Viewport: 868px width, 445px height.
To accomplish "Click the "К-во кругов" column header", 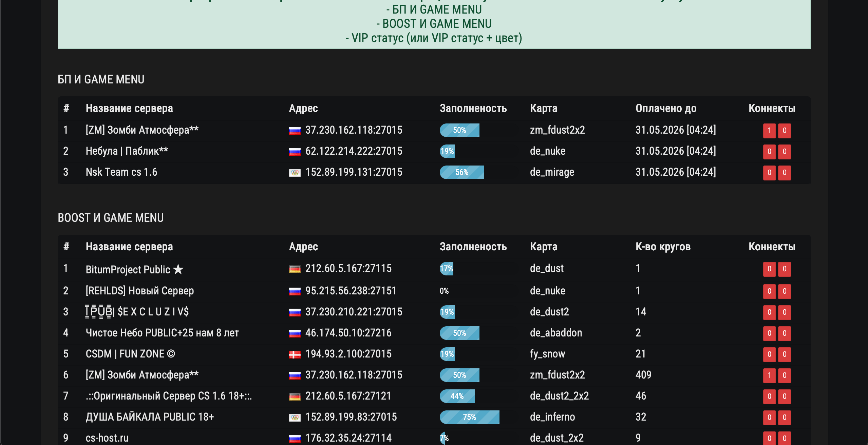I will point(663,247).
